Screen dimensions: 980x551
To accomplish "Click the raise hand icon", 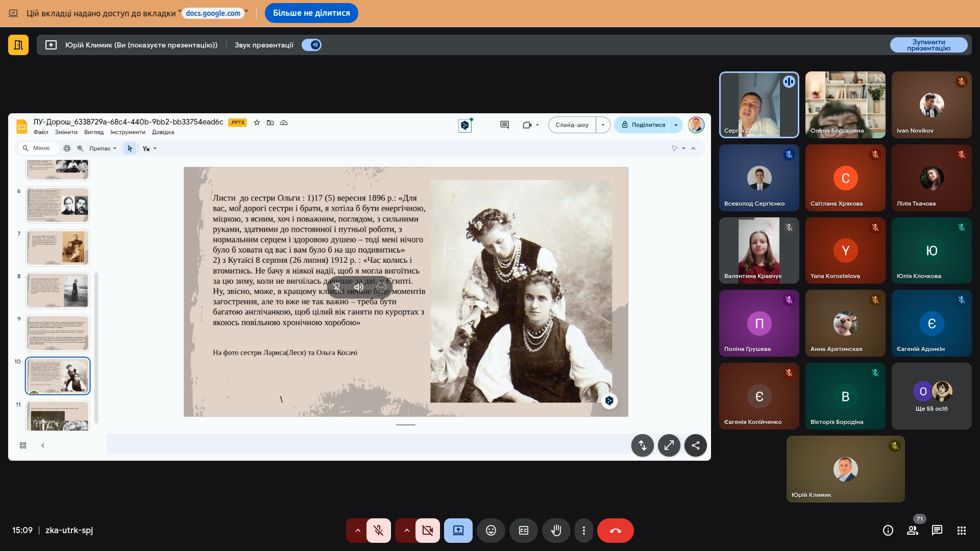I will click(x=556, y=531).
